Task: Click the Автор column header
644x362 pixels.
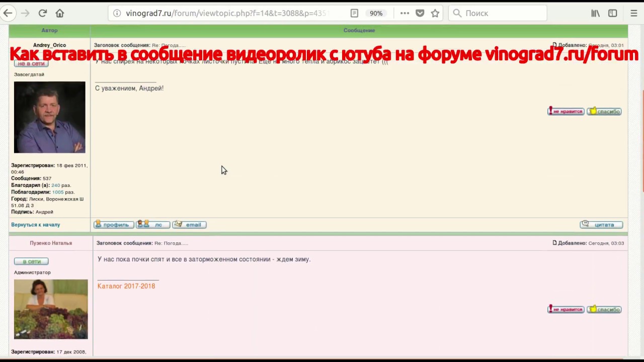Action: pyautogui.click(x=49, y=31)
